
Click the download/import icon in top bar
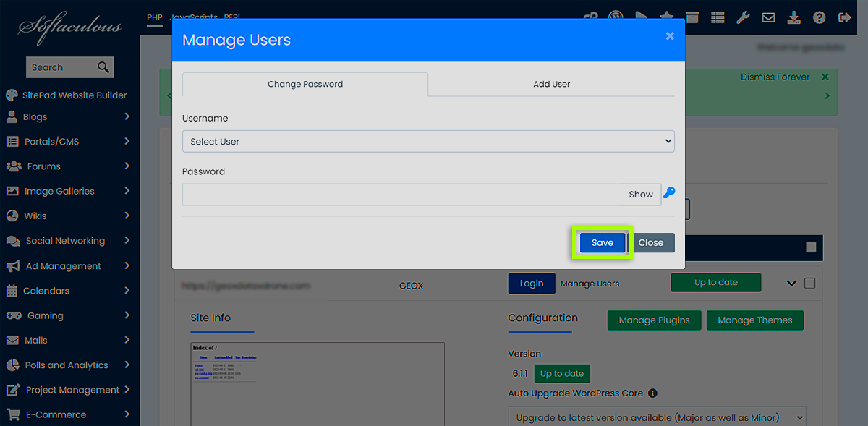(x=793, y=17)
